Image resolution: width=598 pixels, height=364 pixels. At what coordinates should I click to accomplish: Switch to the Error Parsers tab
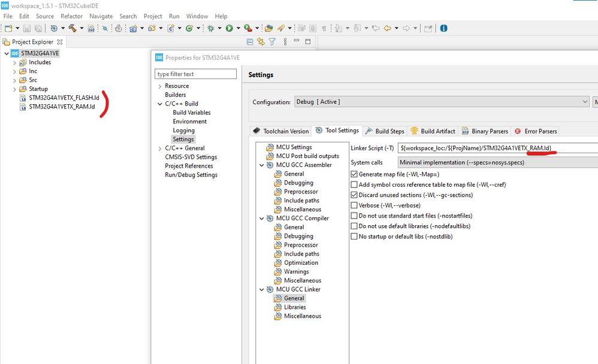[x=536, y=131]
